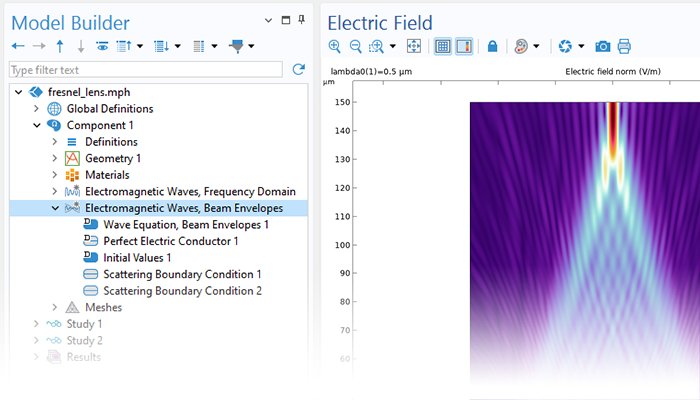Select Electromagnetic Waves, Beam Envelopes
This screenshot has width=700, height=400.
click(184, 208)
